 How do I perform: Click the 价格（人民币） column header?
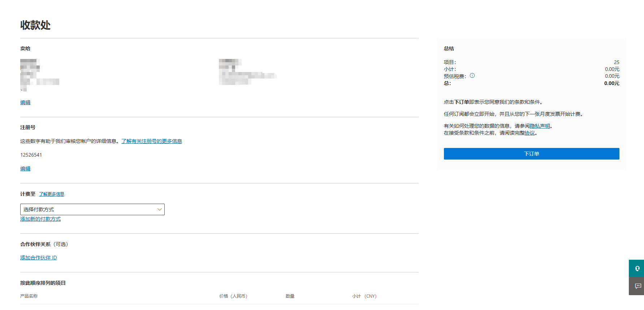[x=233, y=296]
